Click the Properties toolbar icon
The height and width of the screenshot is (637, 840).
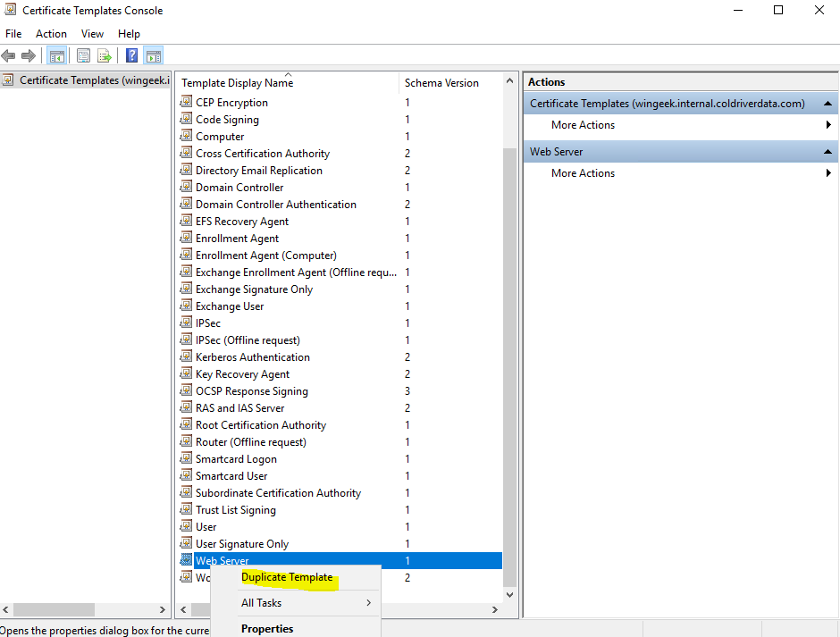83,55
